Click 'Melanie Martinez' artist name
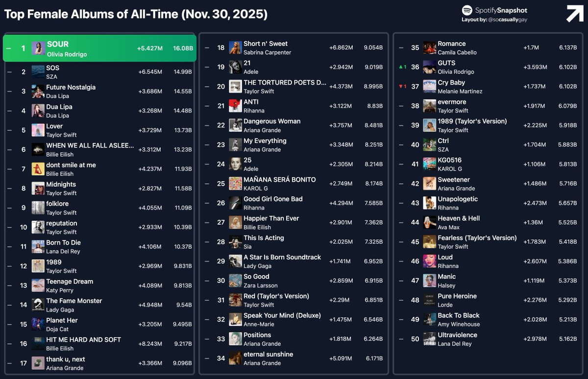The image size is (588, 379). click(460, 91)
